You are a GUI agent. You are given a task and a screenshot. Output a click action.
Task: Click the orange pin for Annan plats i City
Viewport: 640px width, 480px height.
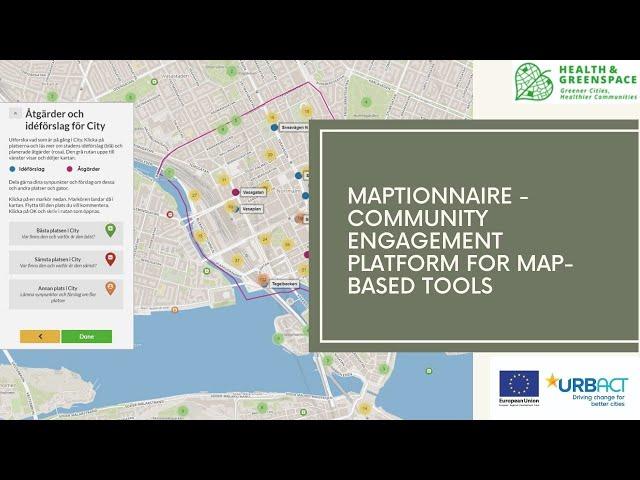point(110,288)
